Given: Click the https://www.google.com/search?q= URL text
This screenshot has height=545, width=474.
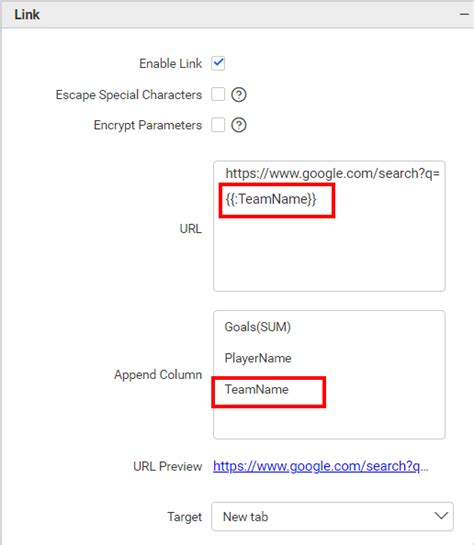Looking at the screenshot, I should coord(333,173).
